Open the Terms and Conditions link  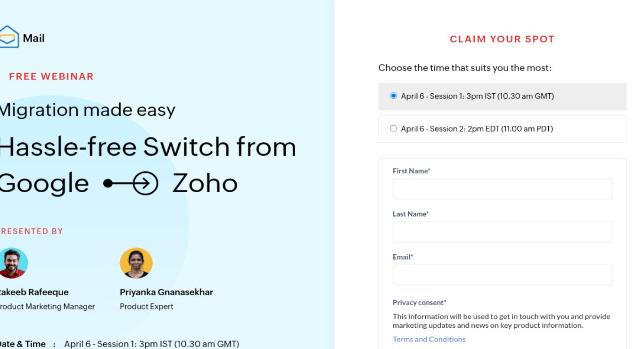click(x=429, y=339)
